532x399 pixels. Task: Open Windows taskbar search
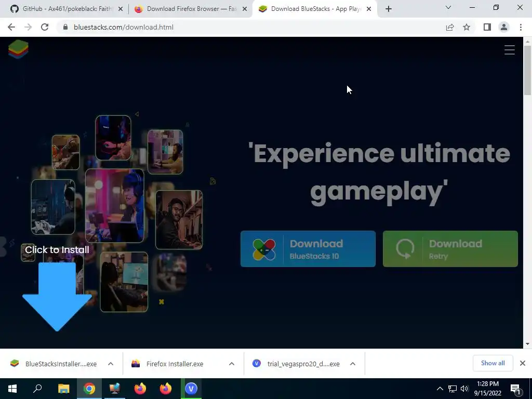tap(37, 389)
